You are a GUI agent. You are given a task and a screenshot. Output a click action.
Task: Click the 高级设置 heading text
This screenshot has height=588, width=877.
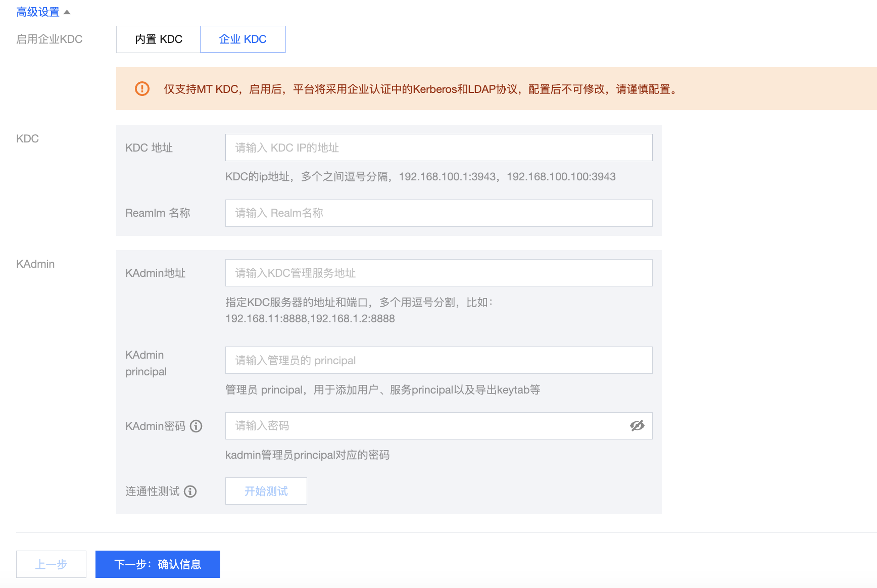coord(38,12)
